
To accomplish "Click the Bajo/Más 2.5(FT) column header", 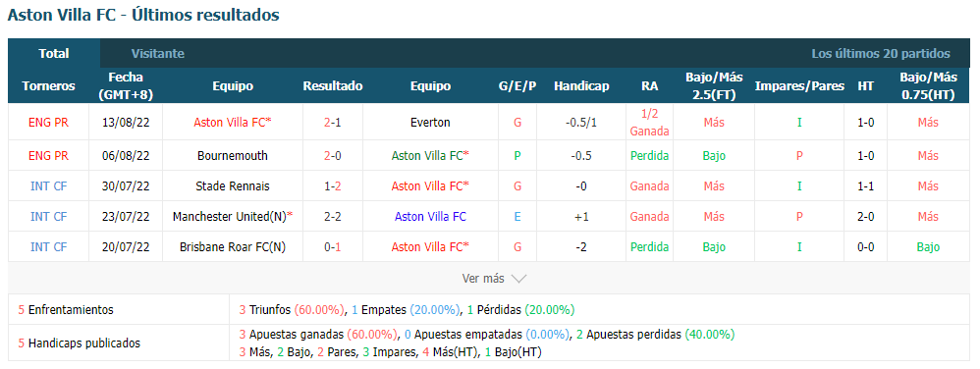I will point(714,86).
